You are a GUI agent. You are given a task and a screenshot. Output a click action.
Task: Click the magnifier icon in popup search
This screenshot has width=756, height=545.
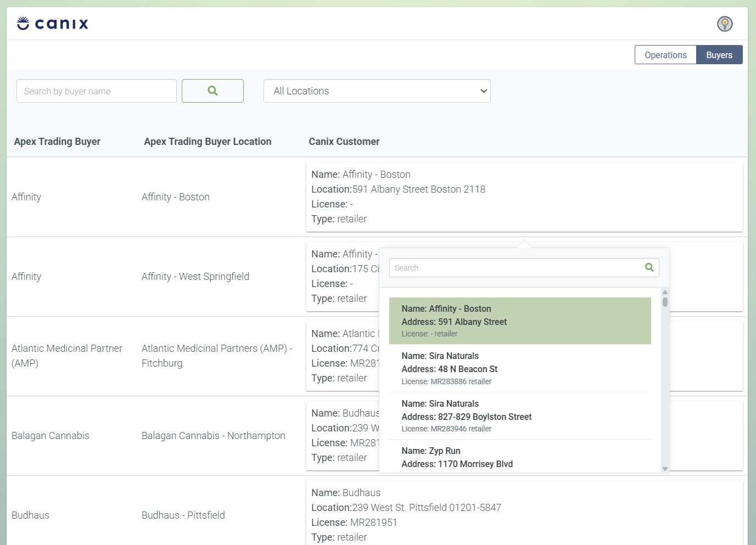[649, 268]
